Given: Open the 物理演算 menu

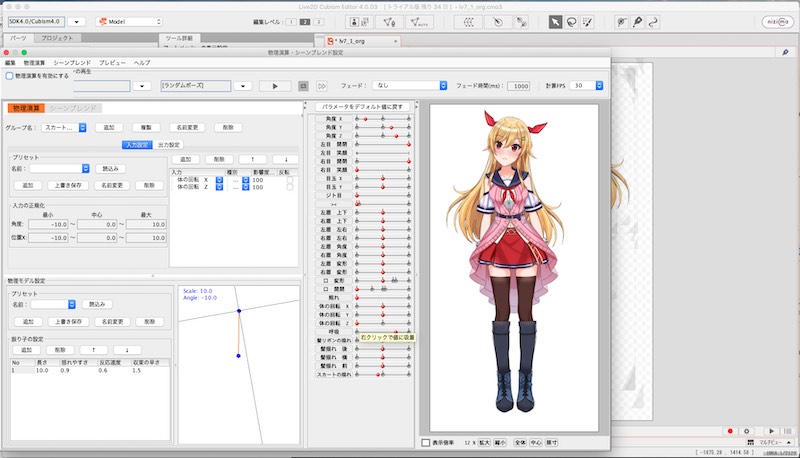Looking at the screenshot, I should (x=34, y=63).
